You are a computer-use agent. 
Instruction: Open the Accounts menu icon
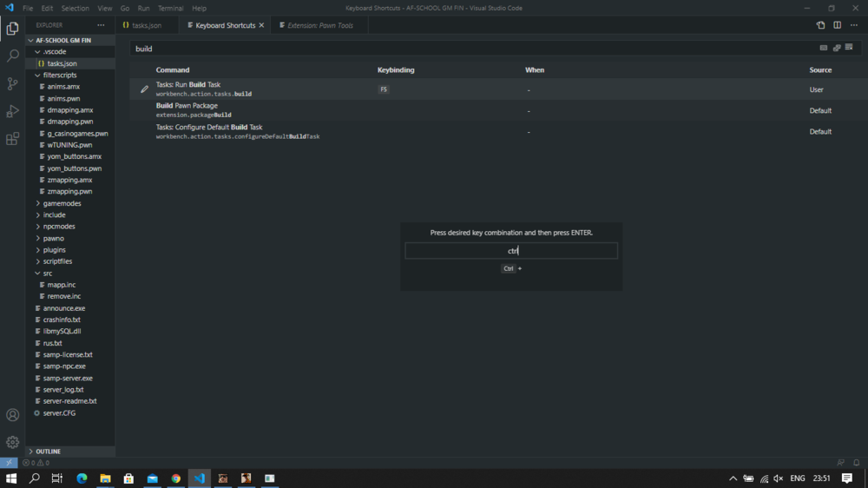[12, 415]
